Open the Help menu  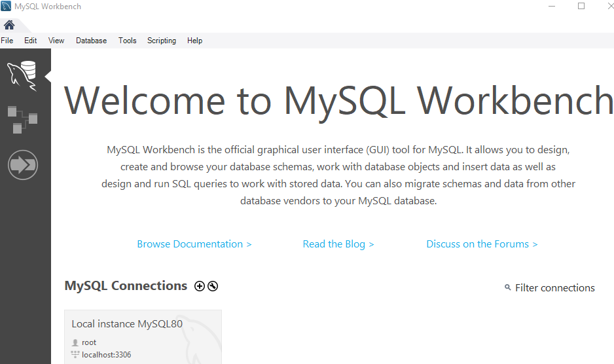[194, 41]
